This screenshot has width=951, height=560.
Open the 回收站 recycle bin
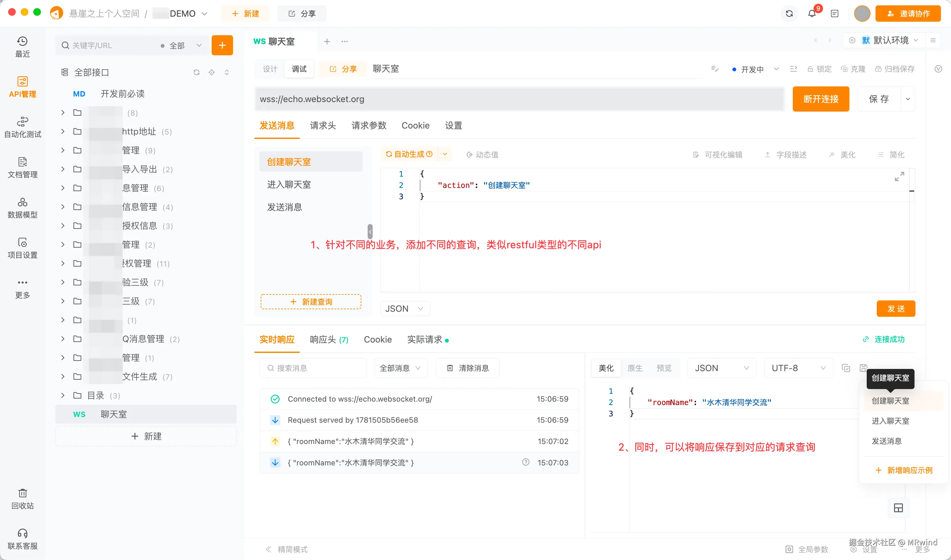22,499
